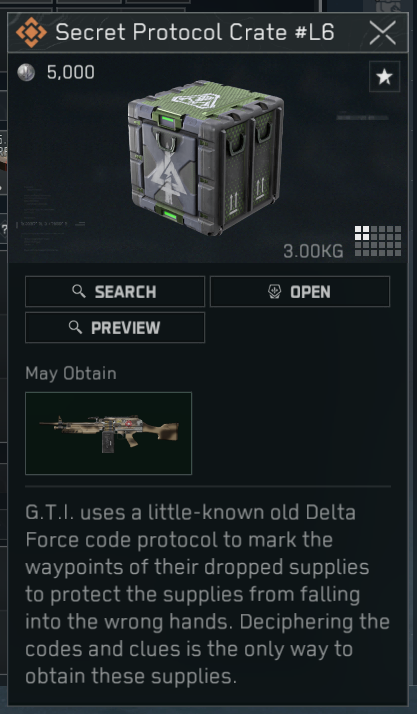Click the 3.00KG weight label

click(x=313, y=251)
